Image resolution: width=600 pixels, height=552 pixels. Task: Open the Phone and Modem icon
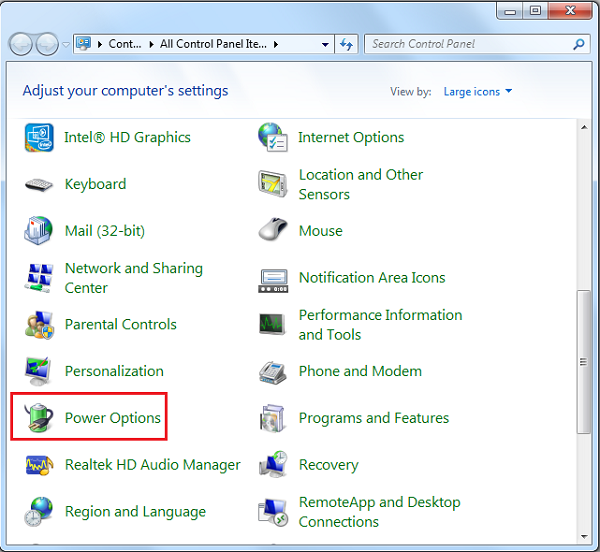(x=273, y=371)
